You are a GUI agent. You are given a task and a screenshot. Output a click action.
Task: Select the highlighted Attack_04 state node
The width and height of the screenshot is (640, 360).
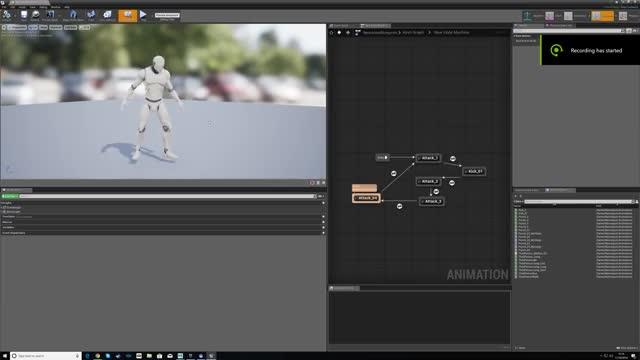(366, 198)
